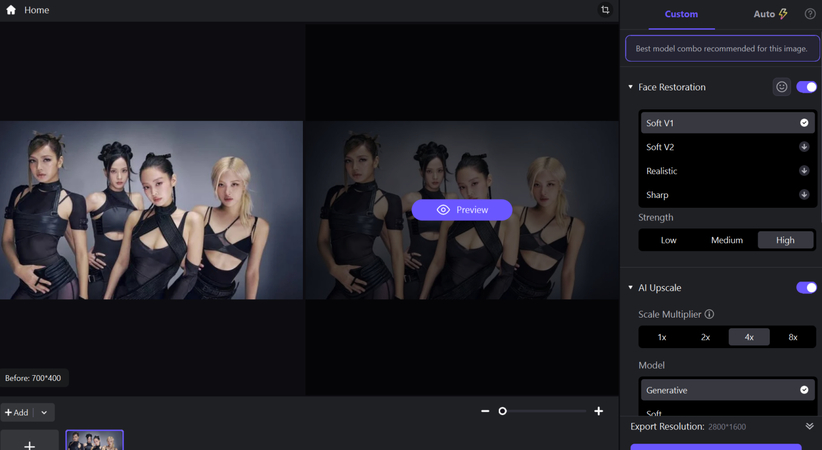Choose 2x scale multiplier
The image size is (822, 450).
706,337
